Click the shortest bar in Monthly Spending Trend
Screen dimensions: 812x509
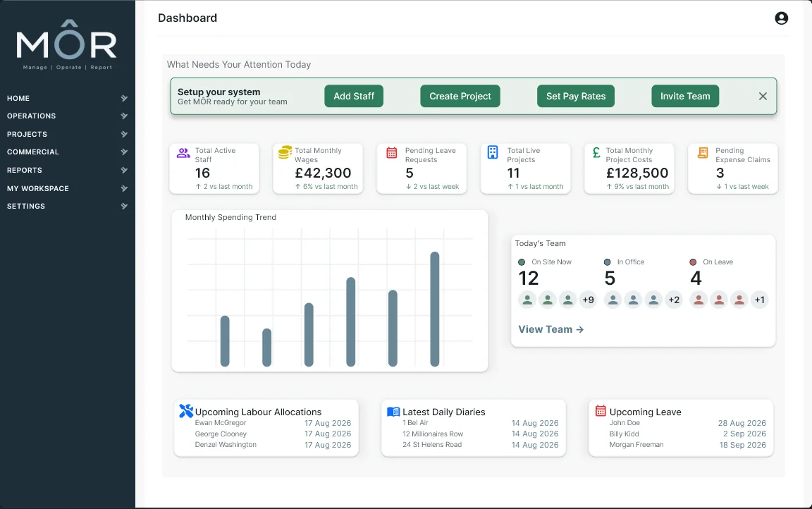click(x=266, y=348)
